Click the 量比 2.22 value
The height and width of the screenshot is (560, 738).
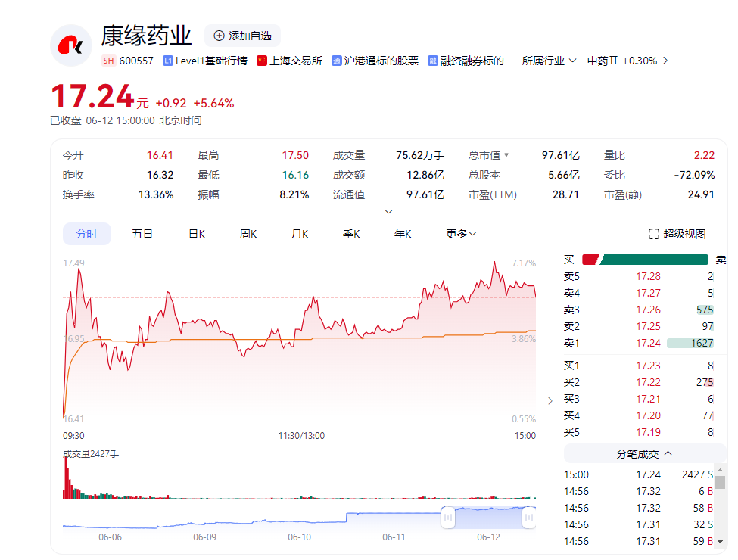click(x=704, y=155)
